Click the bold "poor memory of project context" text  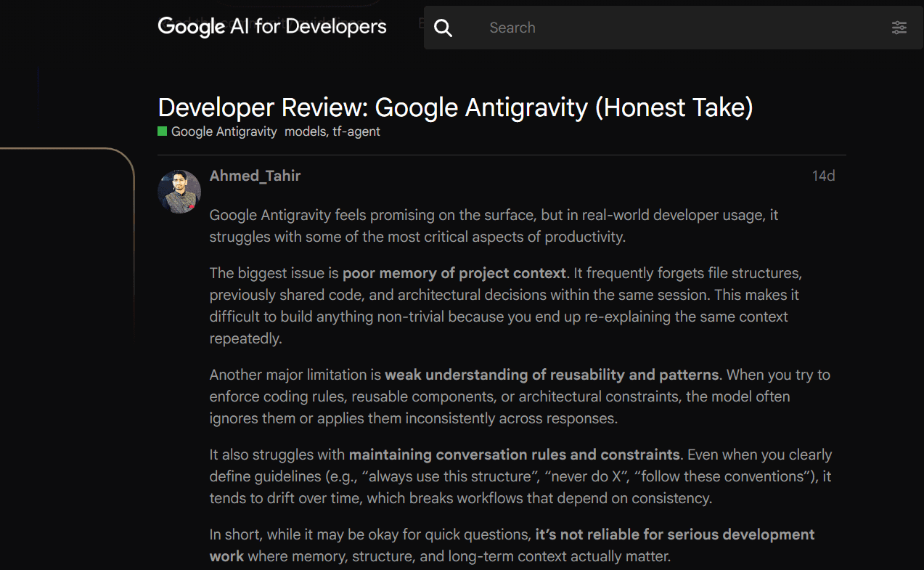click(454, 273)
